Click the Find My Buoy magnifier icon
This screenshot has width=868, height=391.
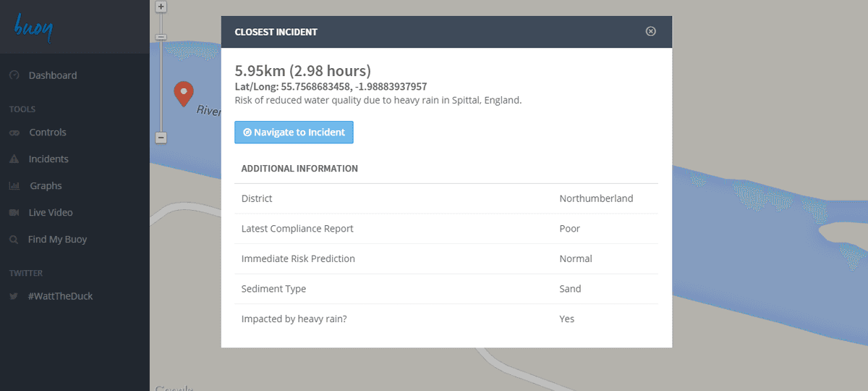[x=14, y=240]
